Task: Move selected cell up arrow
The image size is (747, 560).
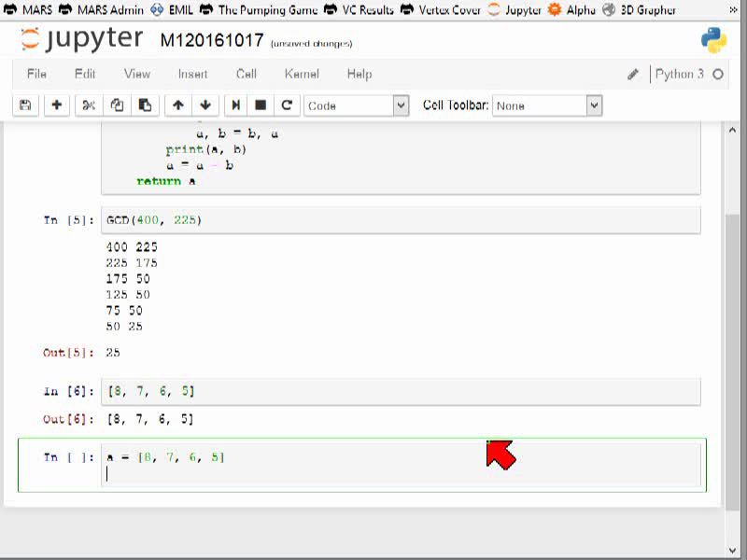Action: (178, 105)
